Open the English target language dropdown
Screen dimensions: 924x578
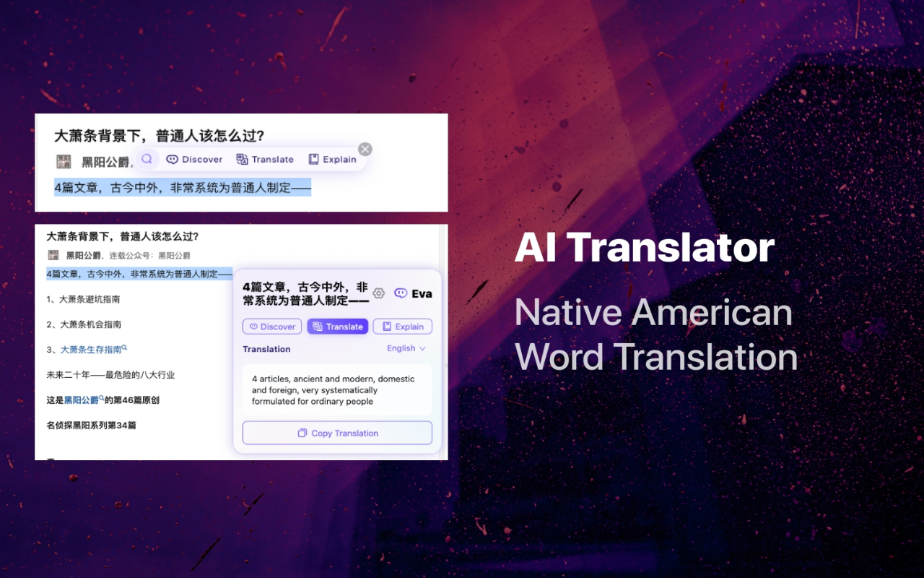click(406, 348)
